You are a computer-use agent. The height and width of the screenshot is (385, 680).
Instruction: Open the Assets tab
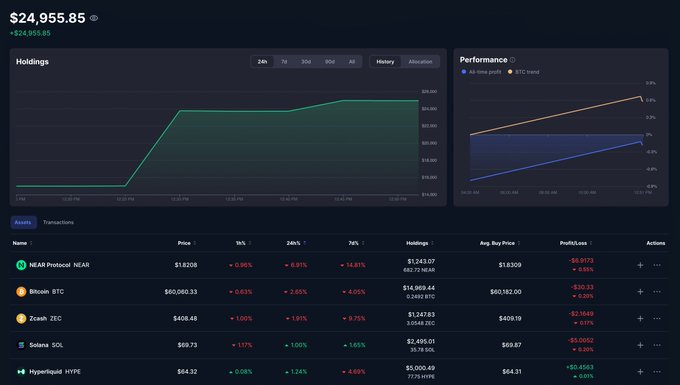pos(23,222)
